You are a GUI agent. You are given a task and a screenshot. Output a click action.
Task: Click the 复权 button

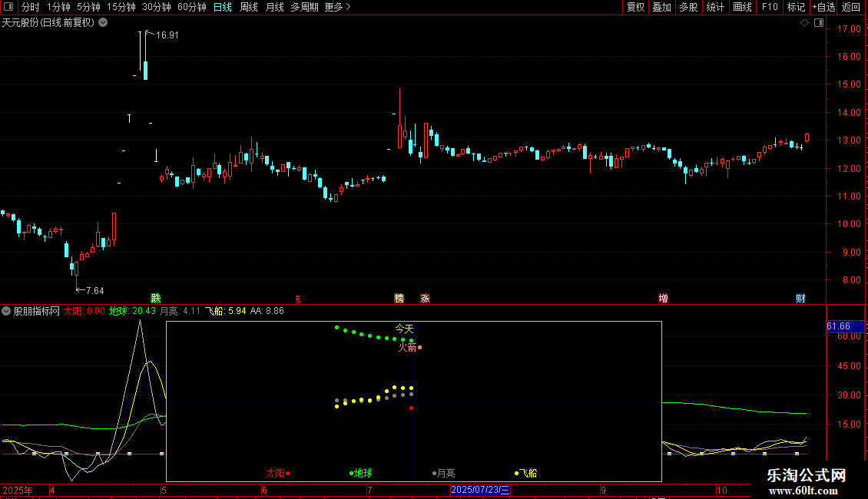635,7
